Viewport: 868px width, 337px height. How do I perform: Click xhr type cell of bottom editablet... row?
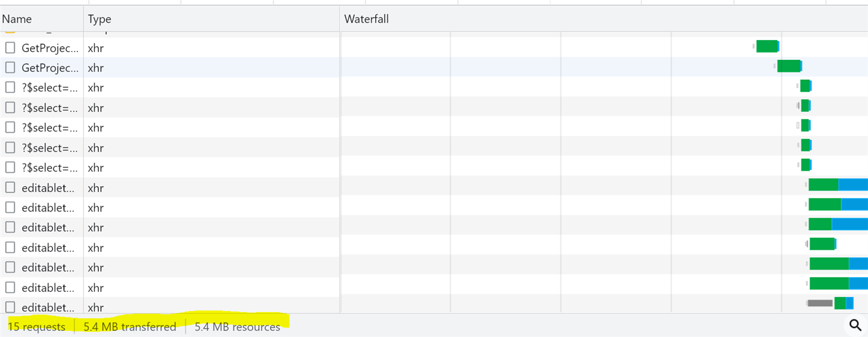point(96,308)
